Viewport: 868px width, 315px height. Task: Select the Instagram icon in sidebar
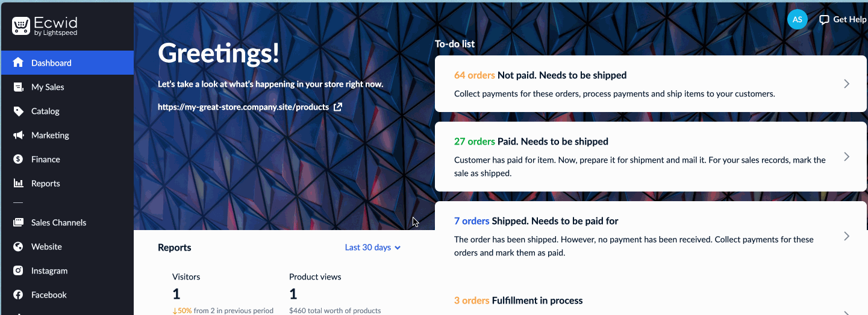pyautogui.click(x=18, y=270)
